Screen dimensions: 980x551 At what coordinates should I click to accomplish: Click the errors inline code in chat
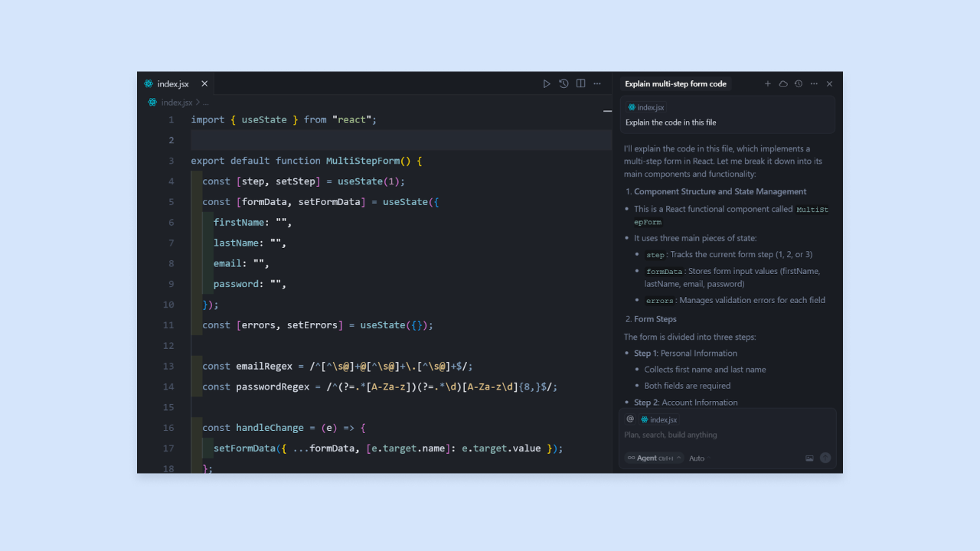point(659,301)
